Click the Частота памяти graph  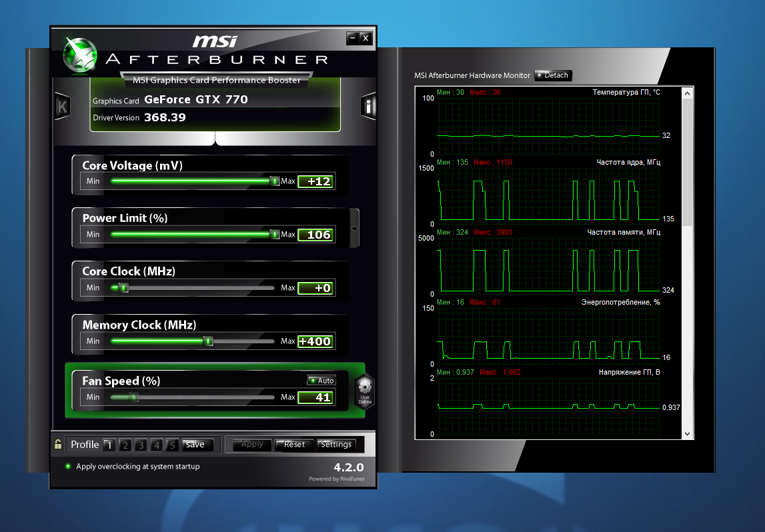548,266
